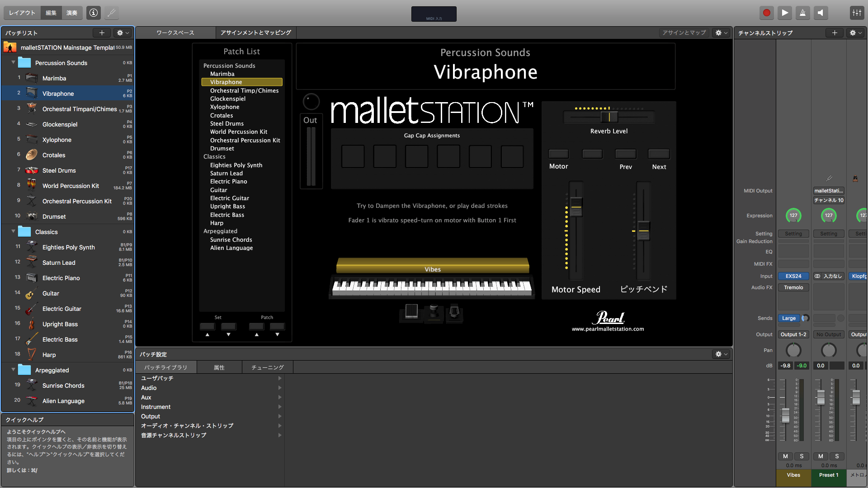This screenshot has height=488, width=868.
Task: Click the sustain pedal icon below the keyboard
Action: [411, 312]
